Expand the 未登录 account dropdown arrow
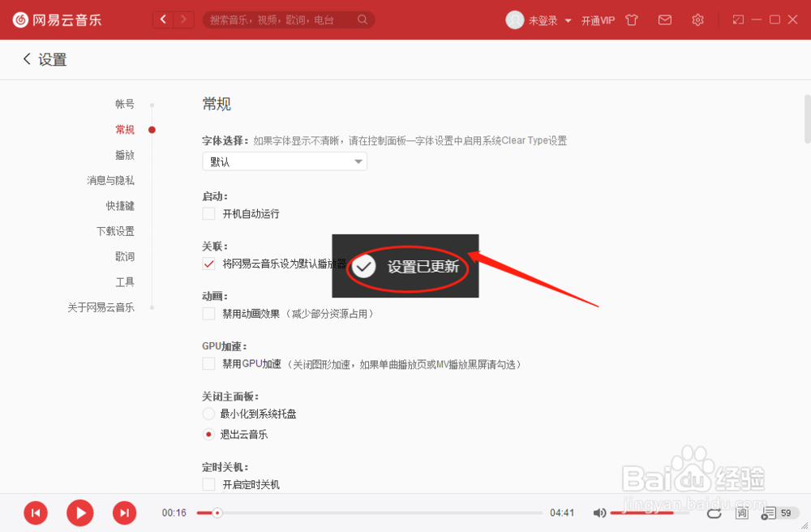This screenshot has height=532, width=811. tap(568, 21)
